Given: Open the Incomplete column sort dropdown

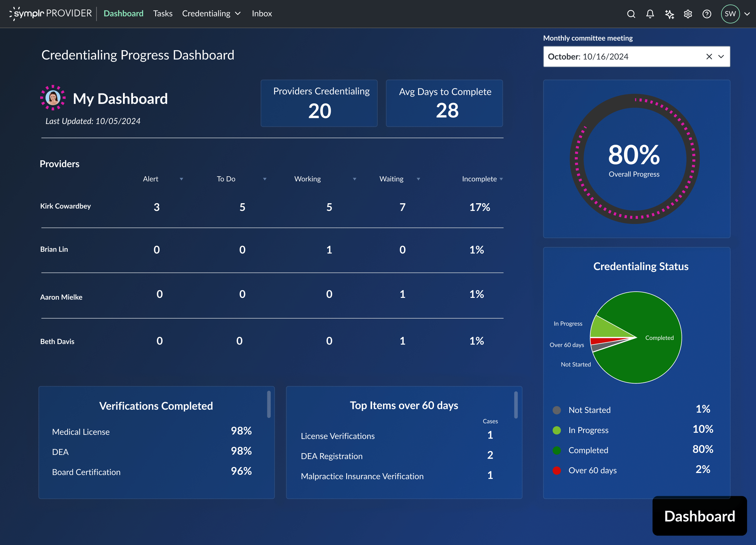Looking at the screenshot, I should coord(502,179).
